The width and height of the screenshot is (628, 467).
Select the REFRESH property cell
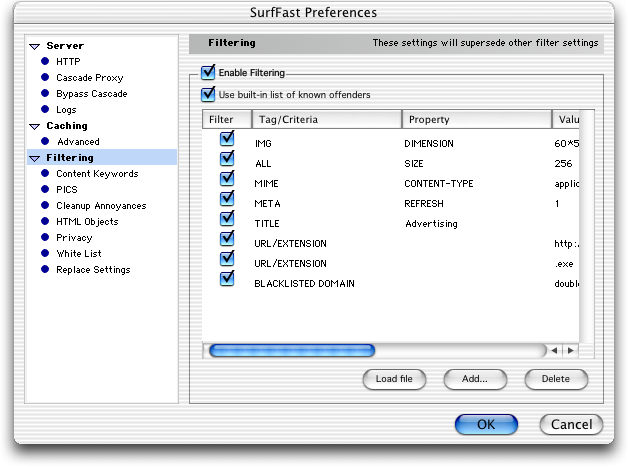pos(424,204)
